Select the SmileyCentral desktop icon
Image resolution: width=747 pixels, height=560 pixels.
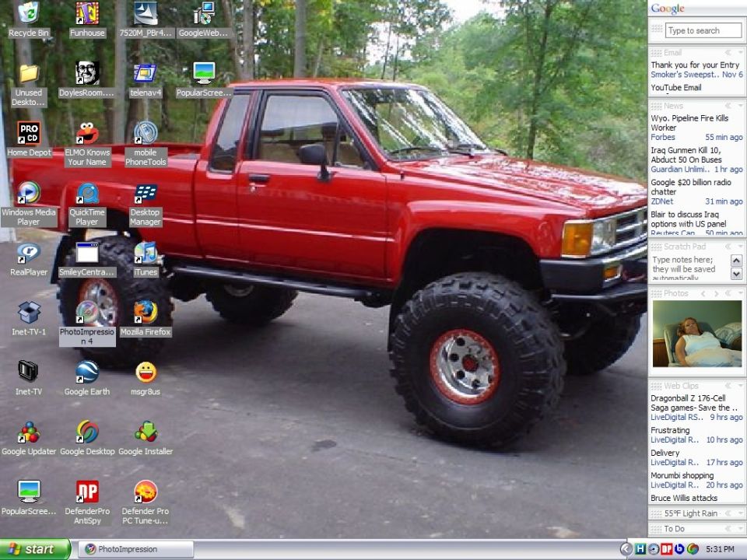pyautogui.click(x=87, y=260)
